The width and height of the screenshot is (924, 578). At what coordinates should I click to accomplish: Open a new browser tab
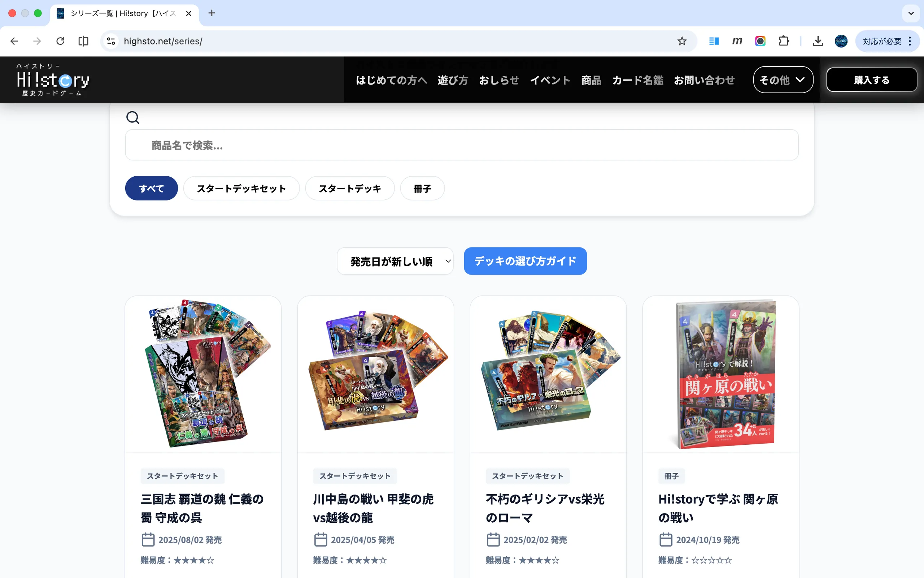[x=212, y=13]
